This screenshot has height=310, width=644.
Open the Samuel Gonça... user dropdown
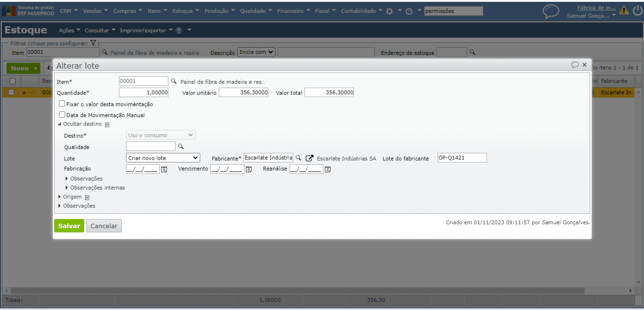click(x=591, y=16)
